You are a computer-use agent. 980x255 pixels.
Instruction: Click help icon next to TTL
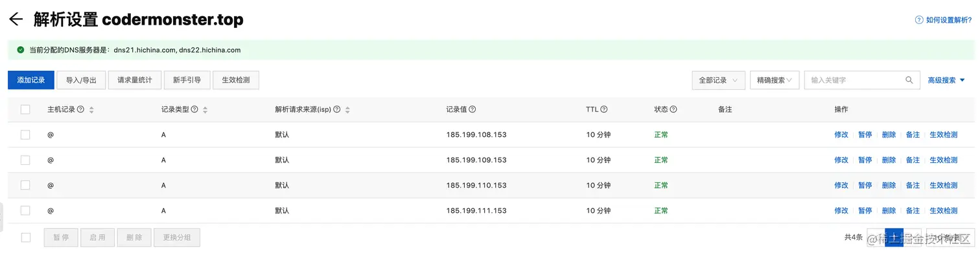point(604,110)
